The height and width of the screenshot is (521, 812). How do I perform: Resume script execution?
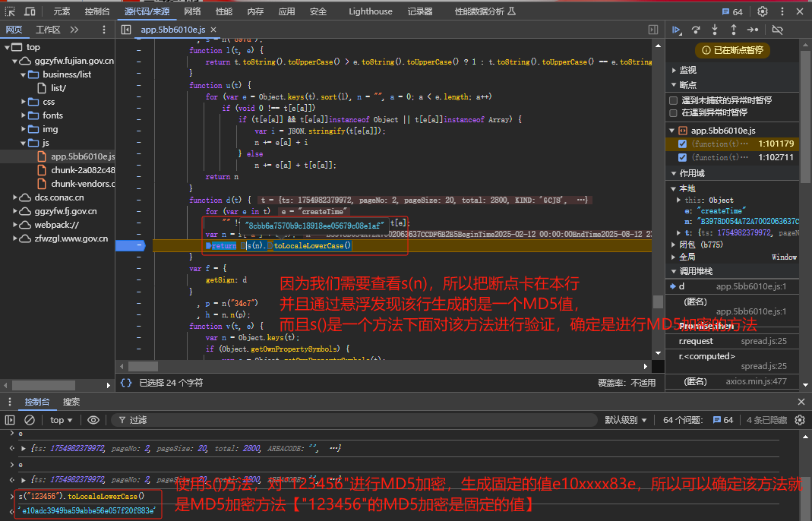tap(676, 30)
